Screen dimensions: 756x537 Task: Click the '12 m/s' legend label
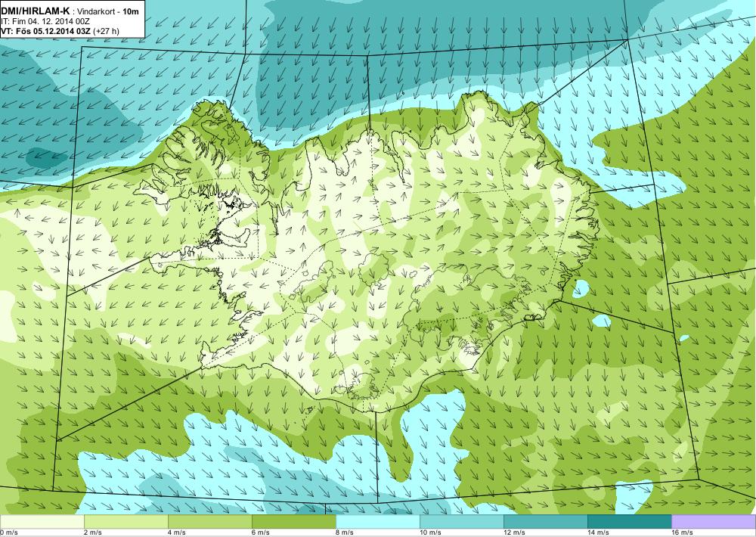pyautogui.click(x=514, y=532)
